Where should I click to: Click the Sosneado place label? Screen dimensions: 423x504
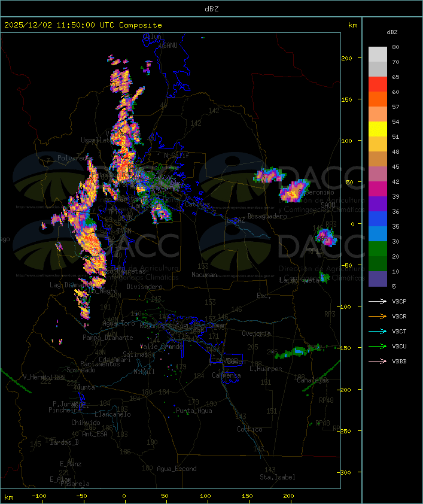point(81,370)
